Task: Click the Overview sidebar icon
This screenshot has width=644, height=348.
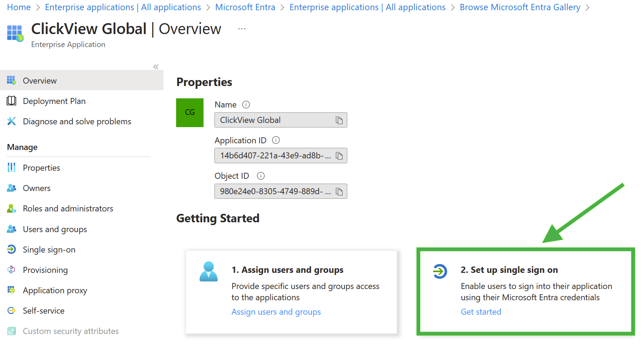Action: pyautogui.click(x=11, y=80)
